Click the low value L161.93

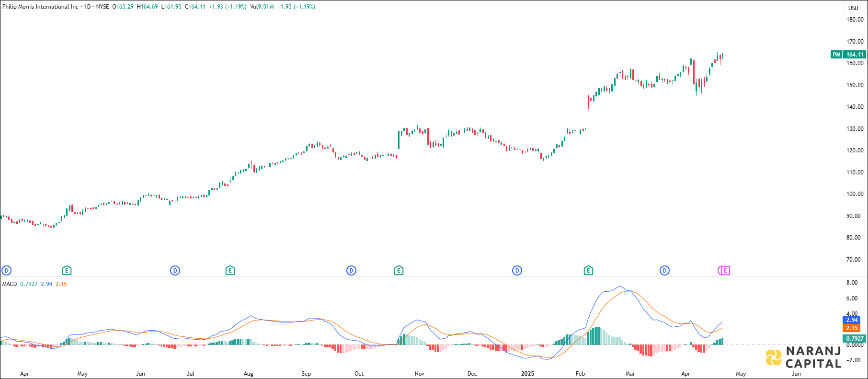[x=171, y=7]
